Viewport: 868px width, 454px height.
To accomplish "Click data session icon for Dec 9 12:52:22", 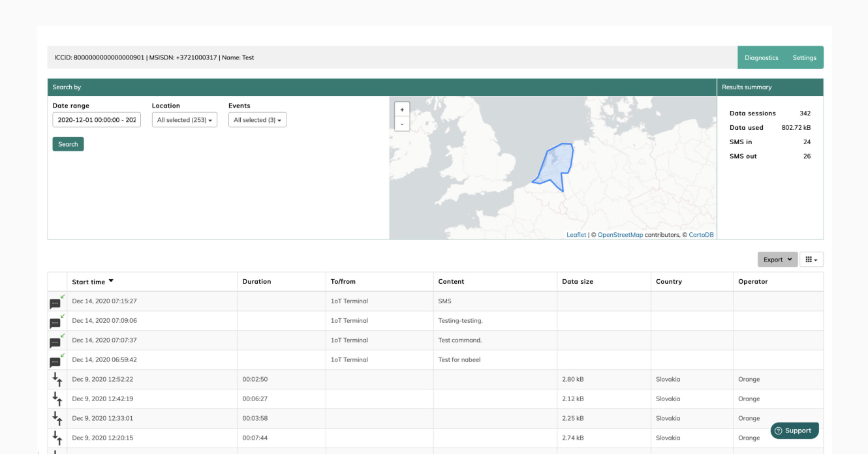I will coord(57,380).
